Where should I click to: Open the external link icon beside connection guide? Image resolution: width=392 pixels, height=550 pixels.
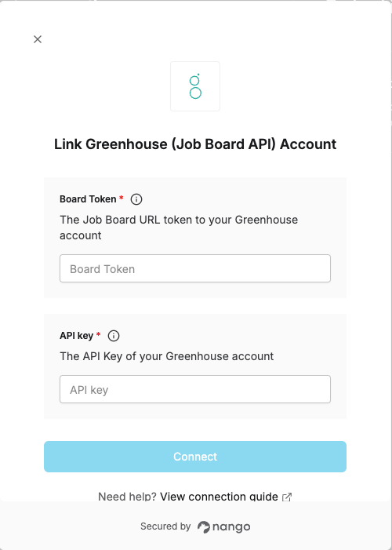click(x=287, y=497)
